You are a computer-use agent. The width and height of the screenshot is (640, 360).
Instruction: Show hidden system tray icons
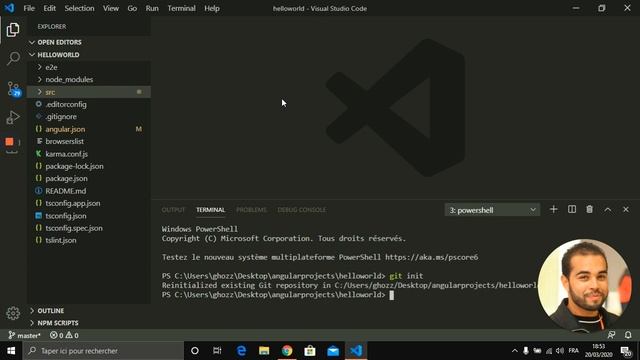click(x=515, y=351)
